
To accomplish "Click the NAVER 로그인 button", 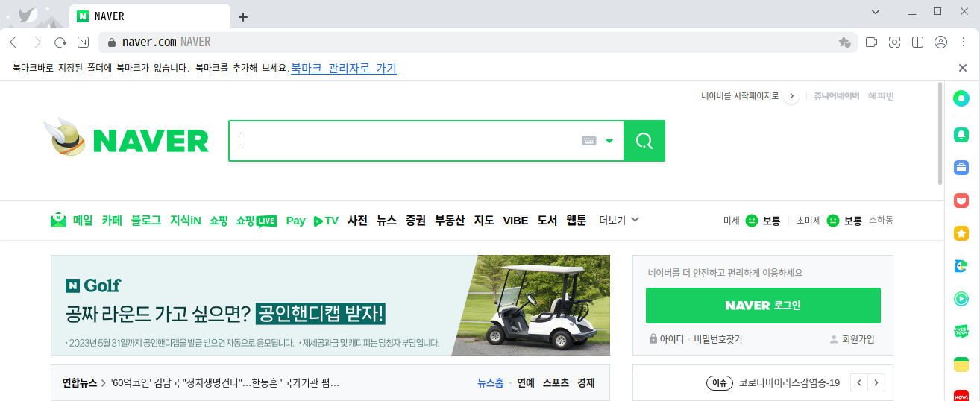I will click(x=762, y=306).
